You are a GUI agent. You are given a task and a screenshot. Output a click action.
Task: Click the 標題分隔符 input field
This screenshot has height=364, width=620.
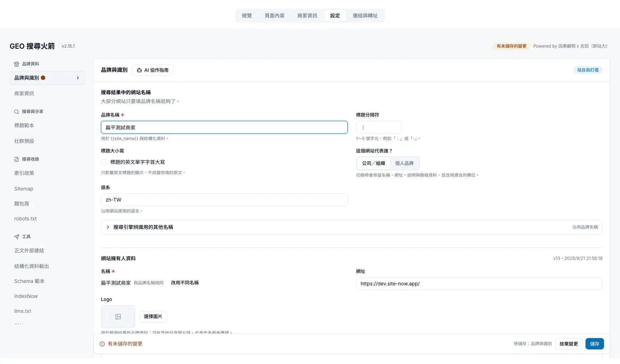click(379, 127)
